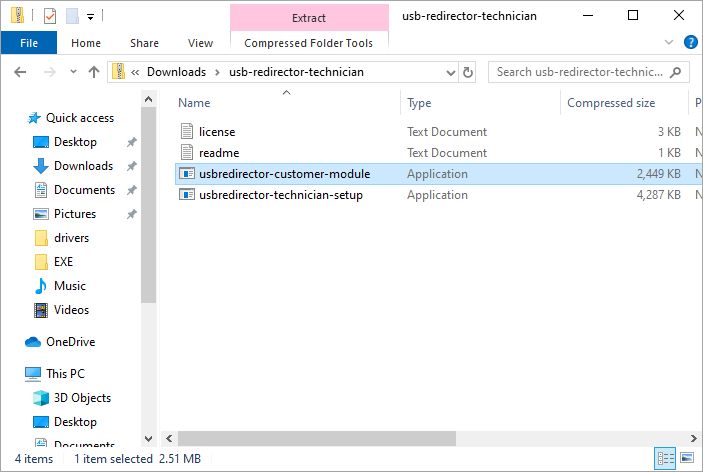Switch to the View ribbon tab
The height and width of the screenshot is (472, 703).
pos(200,43)
